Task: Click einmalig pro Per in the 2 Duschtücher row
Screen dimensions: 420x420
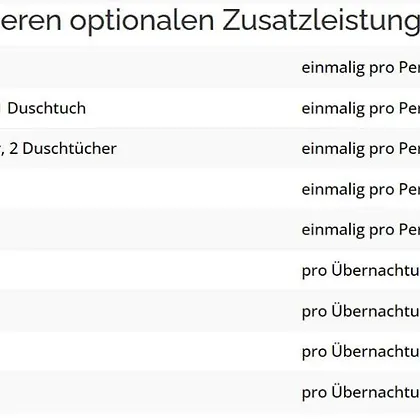Action: (361, 149)
